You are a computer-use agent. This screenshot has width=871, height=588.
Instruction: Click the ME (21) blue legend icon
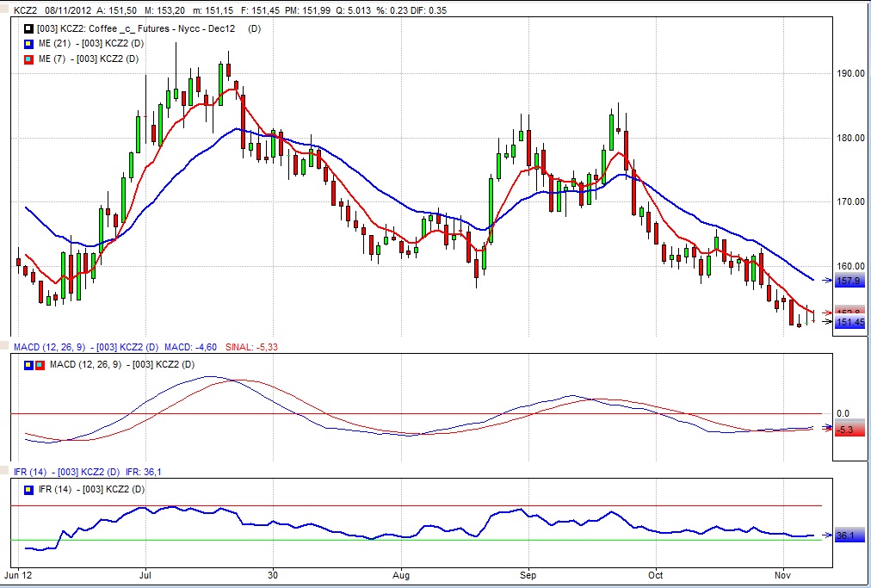[28, 44]
